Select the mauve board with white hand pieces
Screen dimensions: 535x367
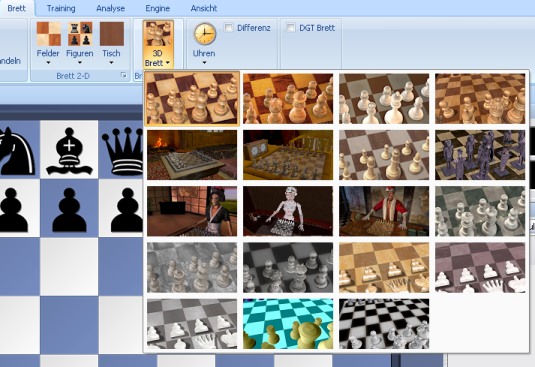(x=480, y=268)
